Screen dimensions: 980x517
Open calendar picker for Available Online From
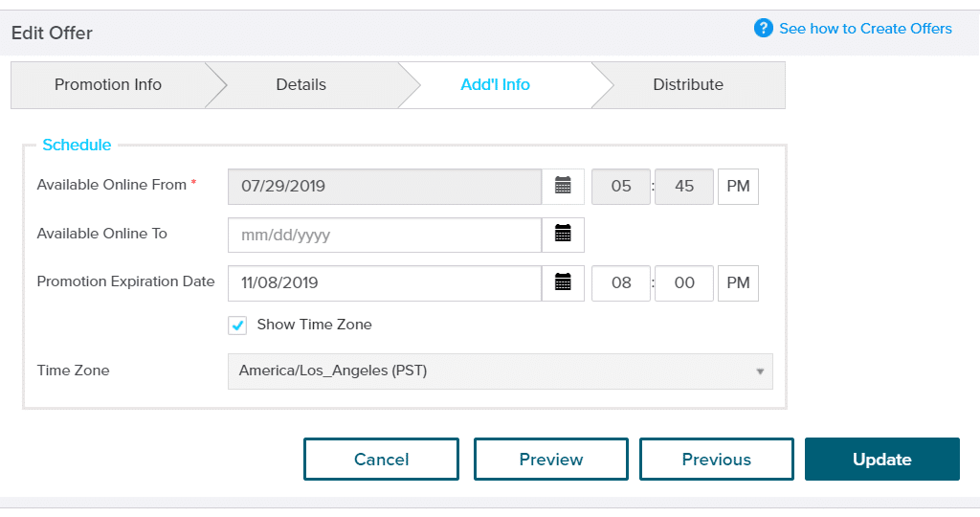(563, 187)
